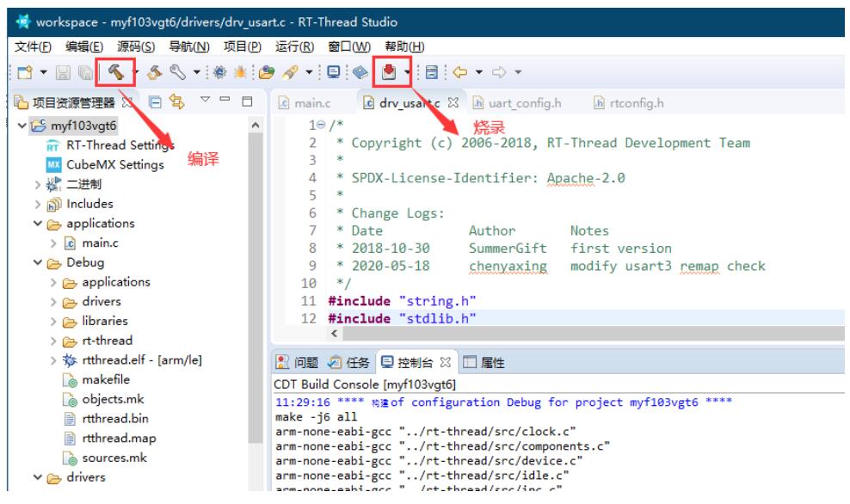Open the 源码(S) menu
This screenshot has height=504, width=850.
136,46
